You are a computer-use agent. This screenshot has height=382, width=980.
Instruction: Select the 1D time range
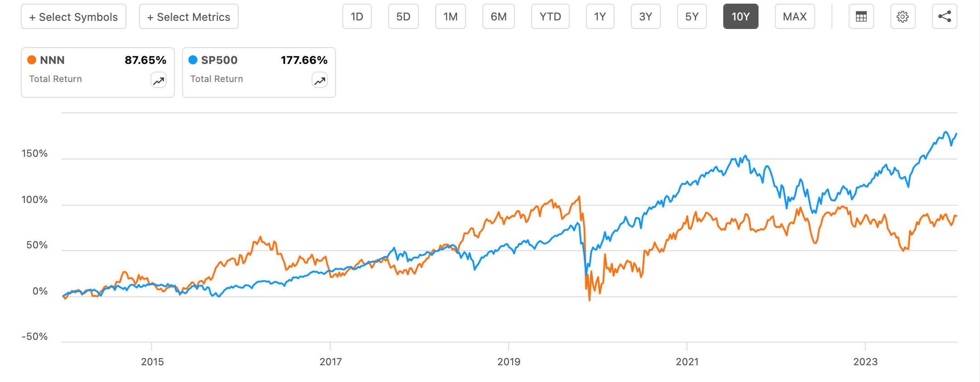[x=357, y=16]
